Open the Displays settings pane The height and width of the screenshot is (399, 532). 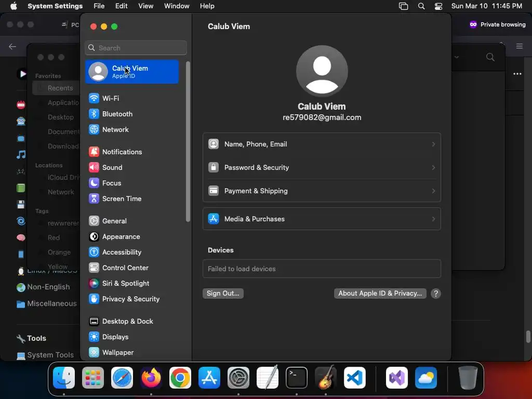[x=132, y=337]
